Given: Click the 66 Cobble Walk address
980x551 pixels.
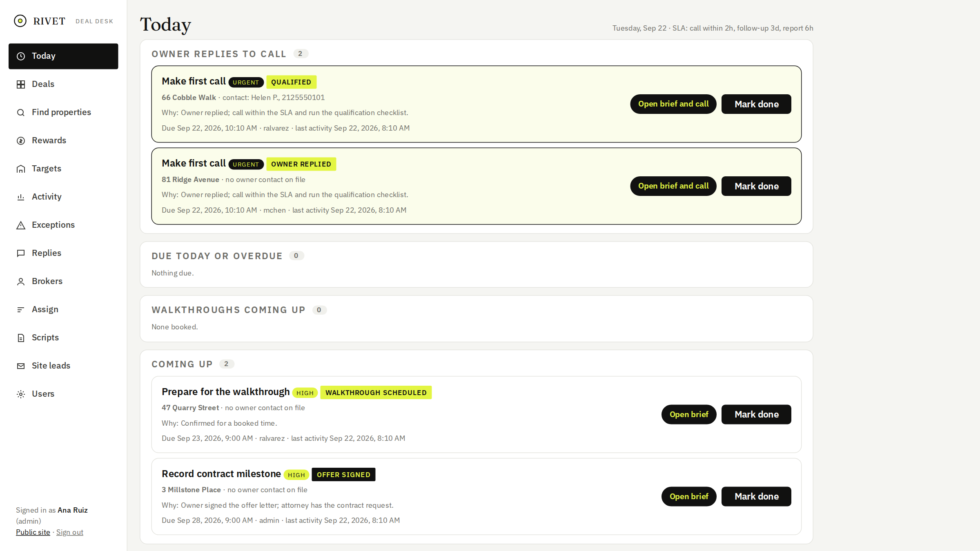Looking at the screenshot, I should pyautogui.click(x=189, y=98).
